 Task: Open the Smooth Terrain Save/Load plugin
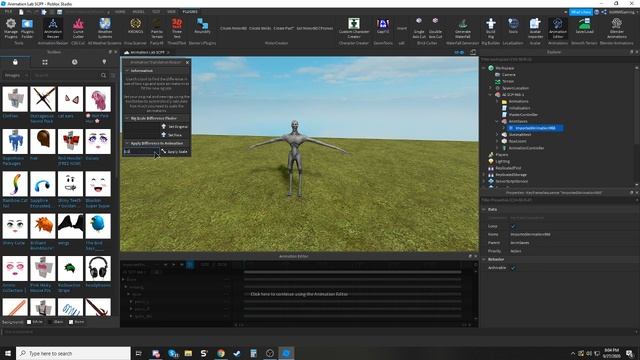point(584,27)
